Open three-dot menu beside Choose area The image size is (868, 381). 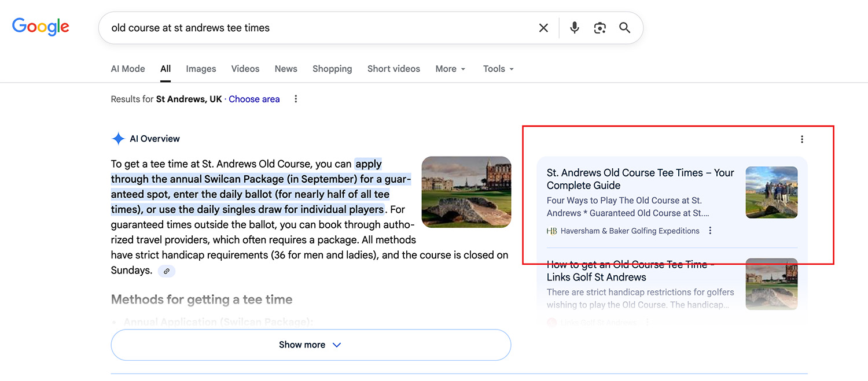tap(296, 99)
